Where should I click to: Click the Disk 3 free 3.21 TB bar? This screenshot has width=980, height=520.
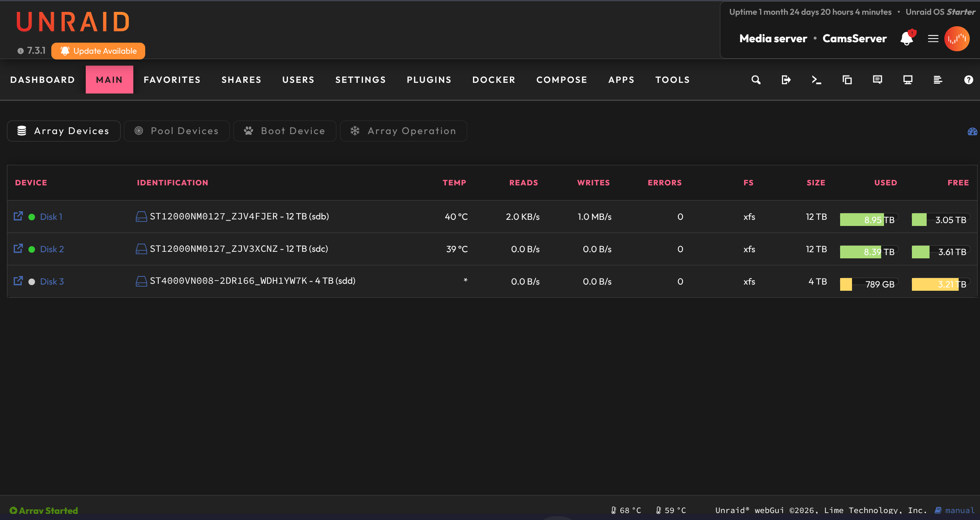tap(941, 284)
